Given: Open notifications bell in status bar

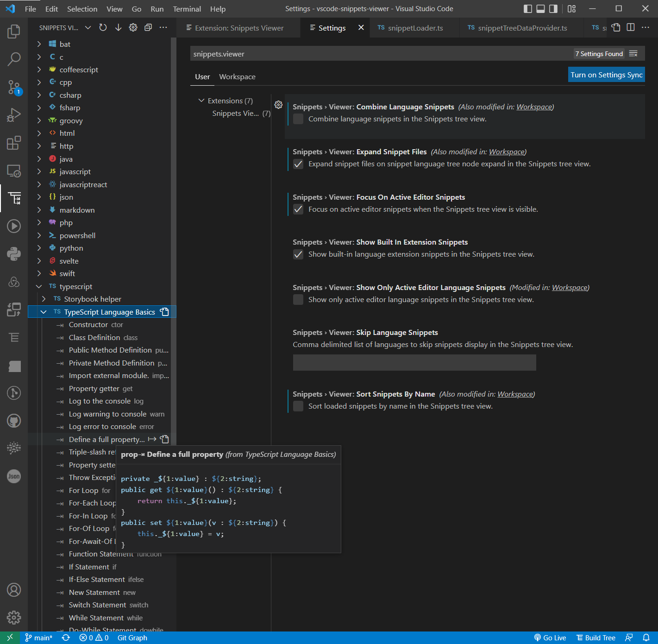Looking at the screenshot, I should click(x=646, y=638).
